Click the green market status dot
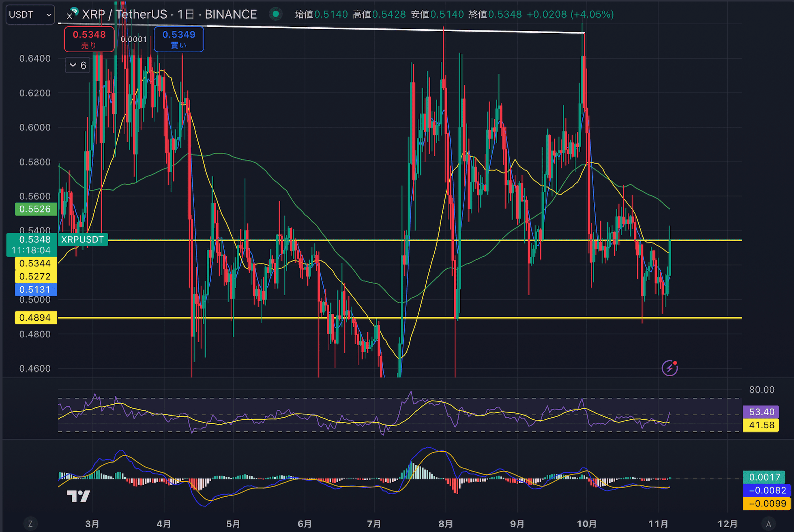 click(276, 14)
